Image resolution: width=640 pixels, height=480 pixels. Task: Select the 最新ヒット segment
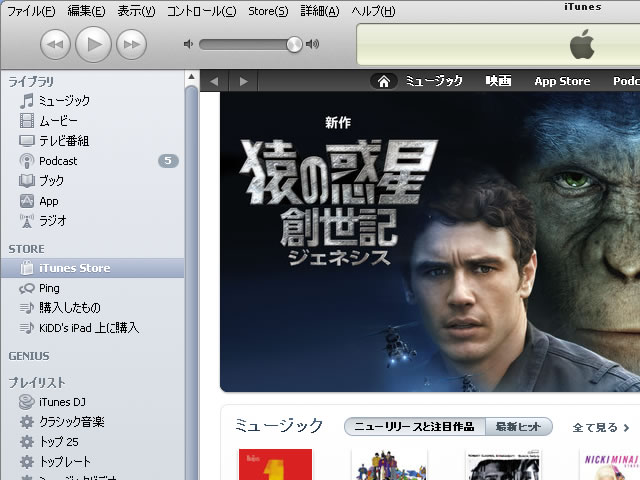519,427
